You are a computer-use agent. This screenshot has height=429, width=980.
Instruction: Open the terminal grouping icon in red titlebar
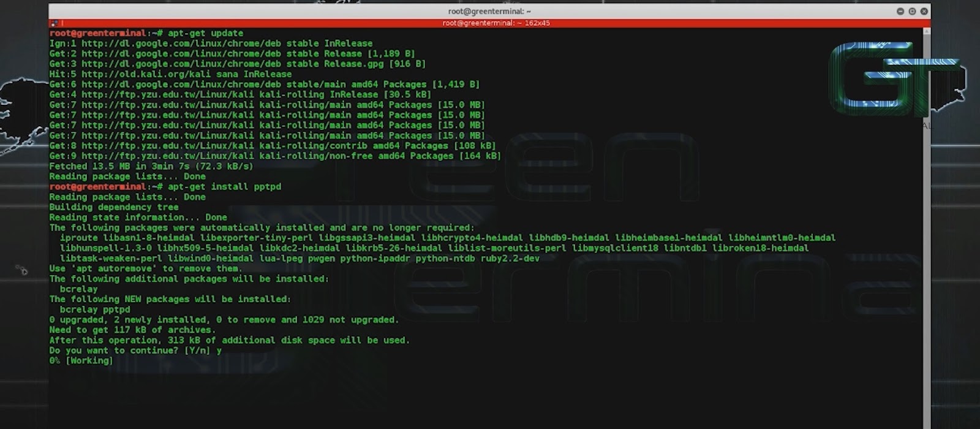click(x=54, y=23)
